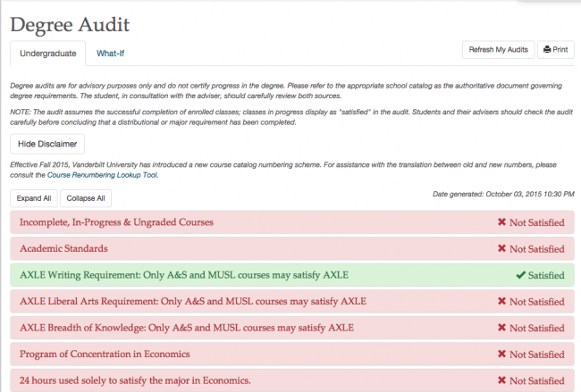Click X icon on AXLE Breadth of Knowledge row
This screenshot has height=392, width=581.
(502, 328)
